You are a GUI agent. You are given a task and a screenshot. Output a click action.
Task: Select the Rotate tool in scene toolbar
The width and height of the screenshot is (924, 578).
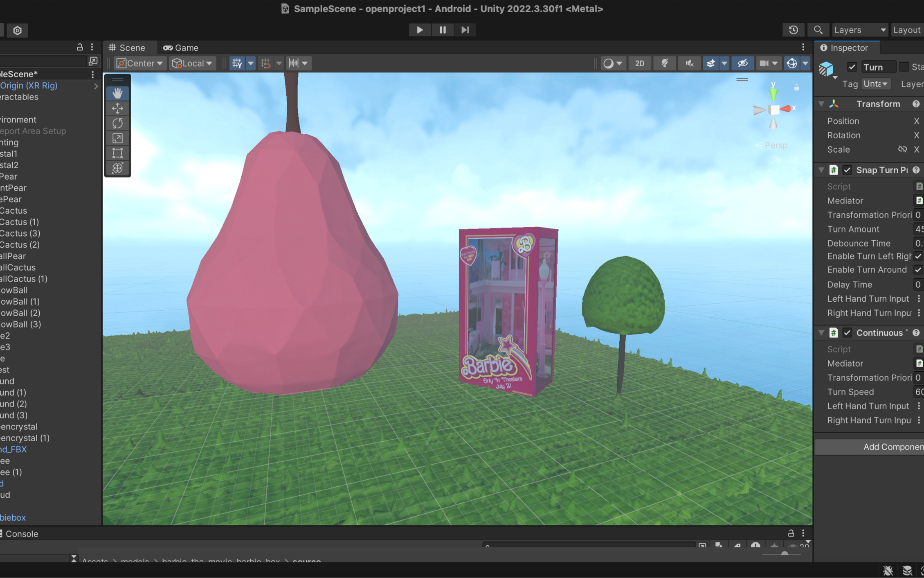point(117,123)
